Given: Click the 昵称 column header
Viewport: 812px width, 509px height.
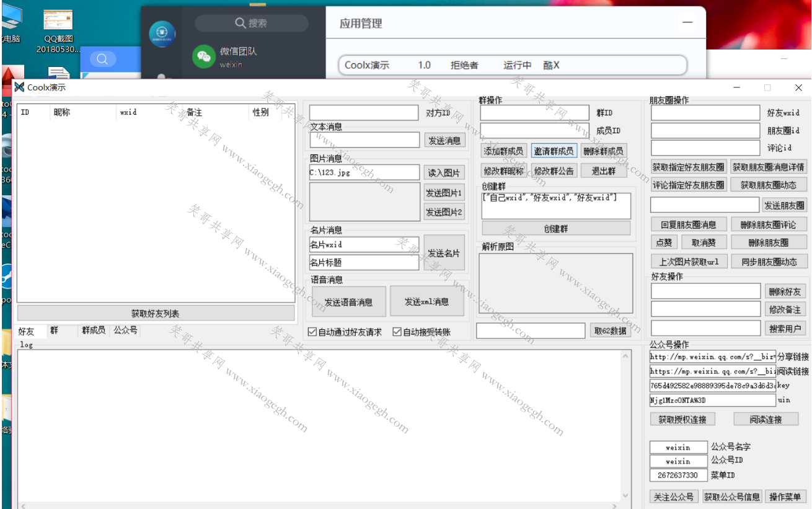Looking at the screenshot, I should click(83, 112).
